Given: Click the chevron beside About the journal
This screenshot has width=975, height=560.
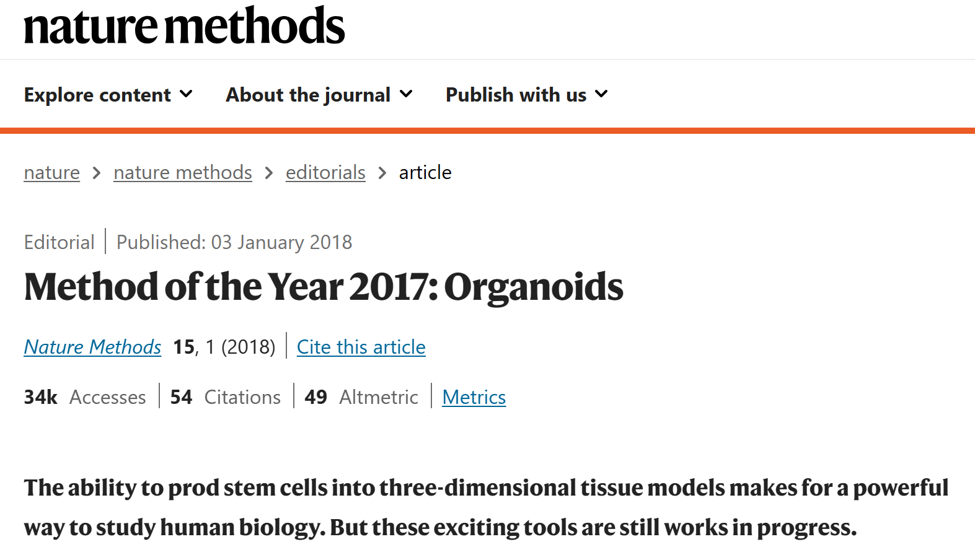Looking at the screenshot, I should (x=406, y=94).
